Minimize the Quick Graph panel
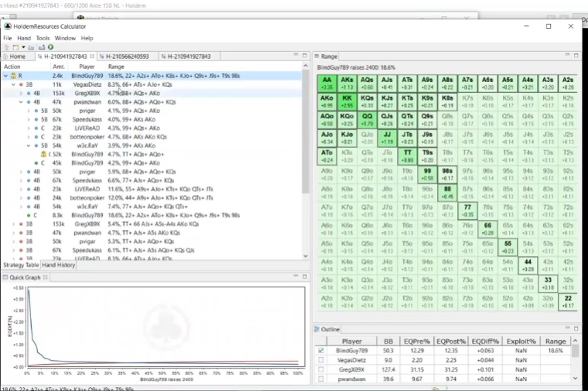The height and width of the screenshot is (391, 588). (x=296, y=276)
